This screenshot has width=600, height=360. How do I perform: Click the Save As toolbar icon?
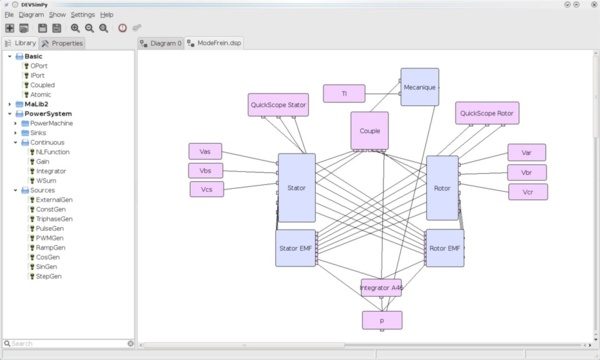tap(57, 28)
